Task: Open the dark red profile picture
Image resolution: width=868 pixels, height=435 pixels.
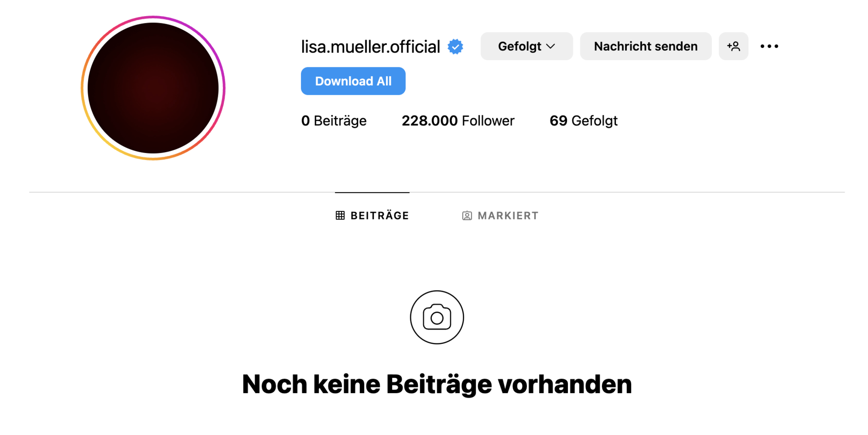Action: pyautogui.click(x=153, y=88)
